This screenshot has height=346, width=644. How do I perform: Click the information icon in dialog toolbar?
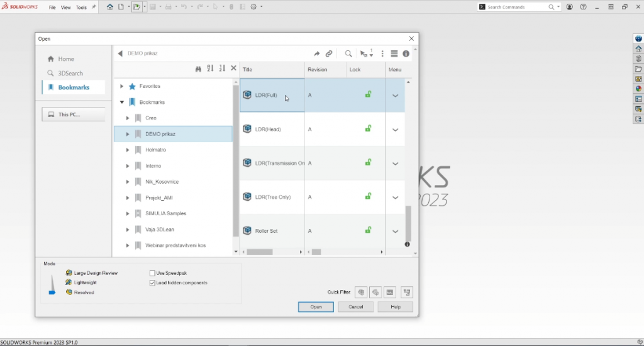pyautogui.click(x=406, y=54)
